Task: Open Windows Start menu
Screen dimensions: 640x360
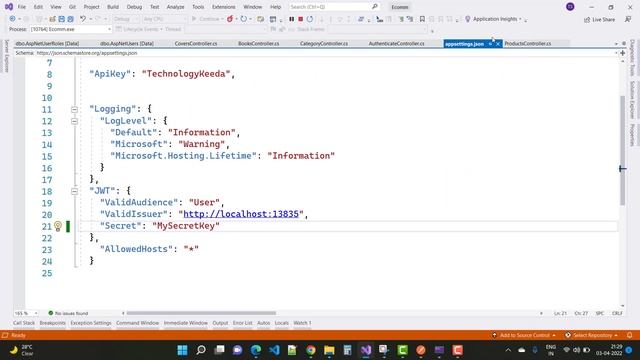Action: 182,350
